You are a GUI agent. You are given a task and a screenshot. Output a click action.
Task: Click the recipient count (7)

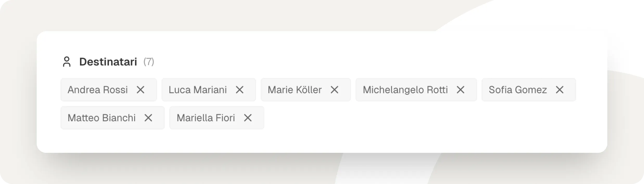tap(149, 62)
